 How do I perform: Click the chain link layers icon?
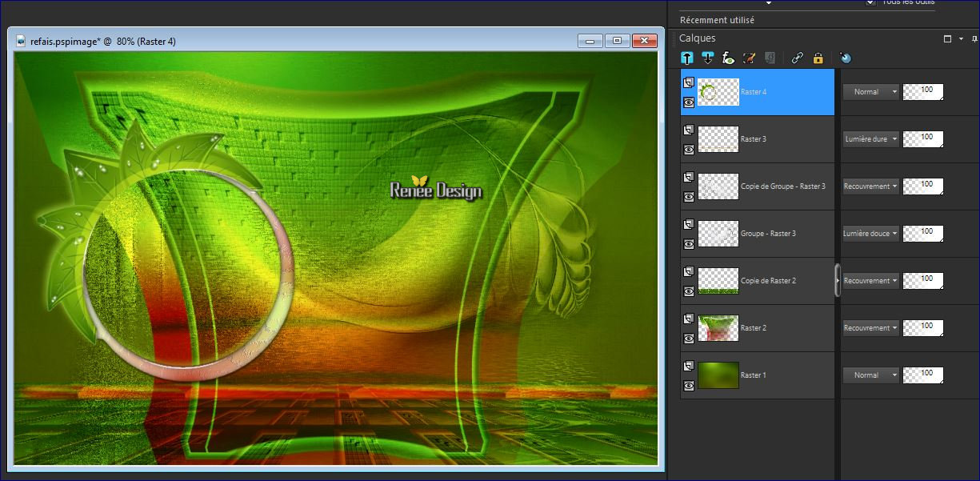[797, 58]
